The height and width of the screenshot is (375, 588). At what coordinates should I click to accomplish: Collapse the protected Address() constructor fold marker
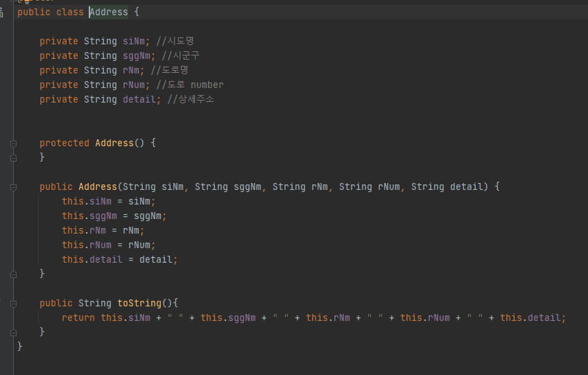click(13, 143)
